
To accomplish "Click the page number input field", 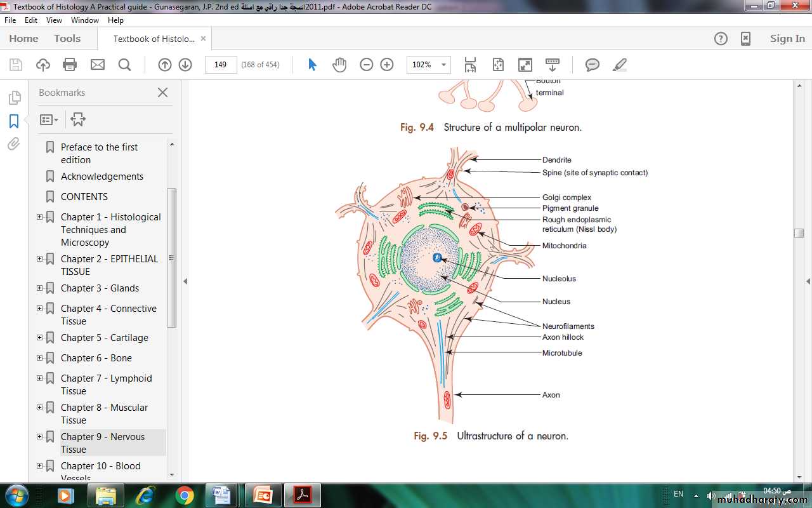I will (220, 65).
